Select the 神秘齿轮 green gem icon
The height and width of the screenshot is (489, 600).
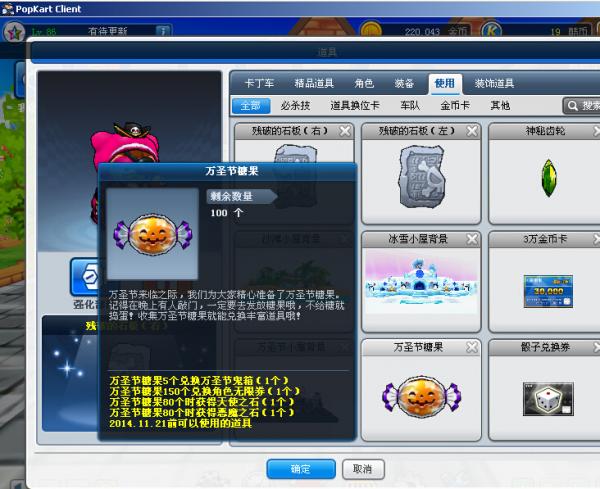click(x=549, y=178)
